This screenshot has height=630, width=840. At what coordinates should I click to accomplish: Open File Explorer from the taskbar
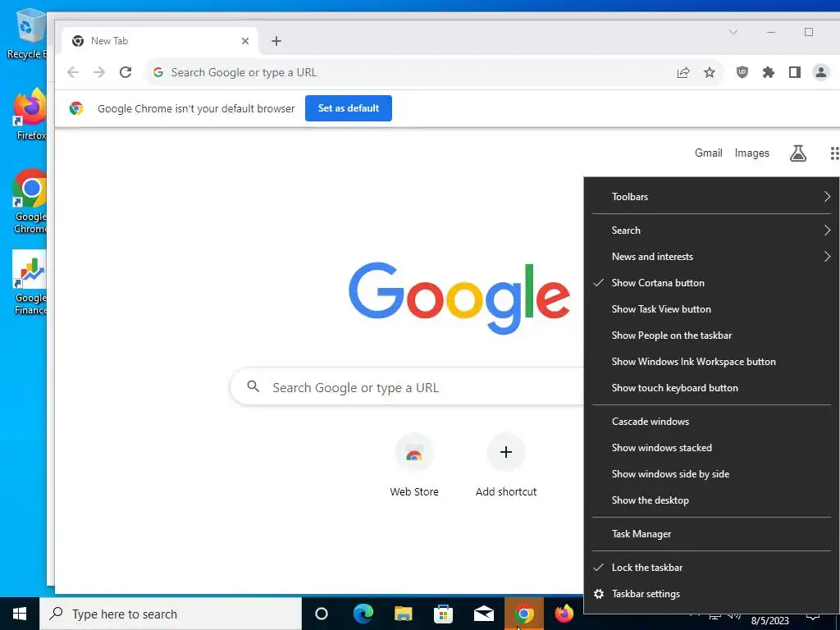tap(404, 614)
